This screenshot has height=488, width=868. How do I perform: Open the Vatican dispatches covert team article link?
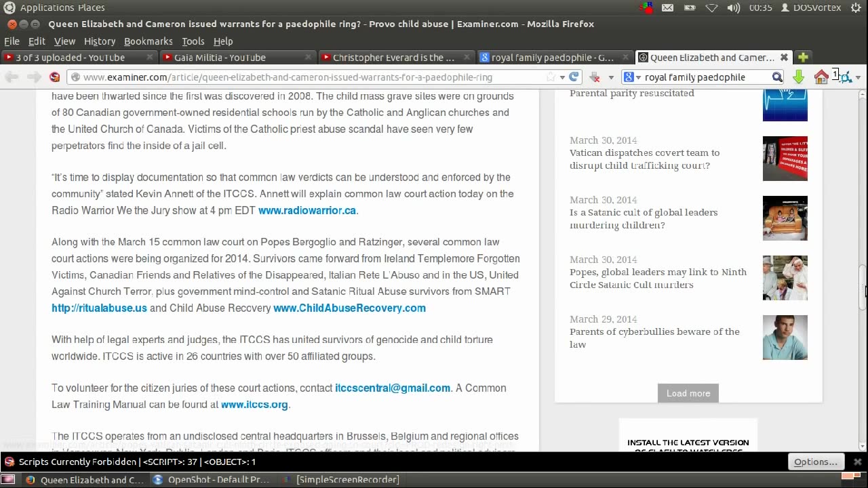tap(644, 159)
